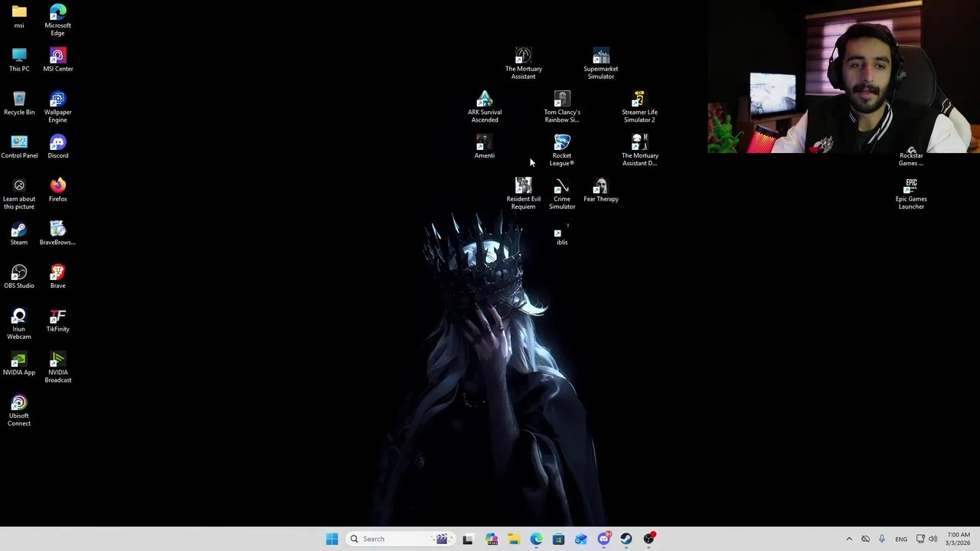Open Iriun Webcam shortcut
The width and height of the screenshot is (980, 551).
[x=19, y=324]
